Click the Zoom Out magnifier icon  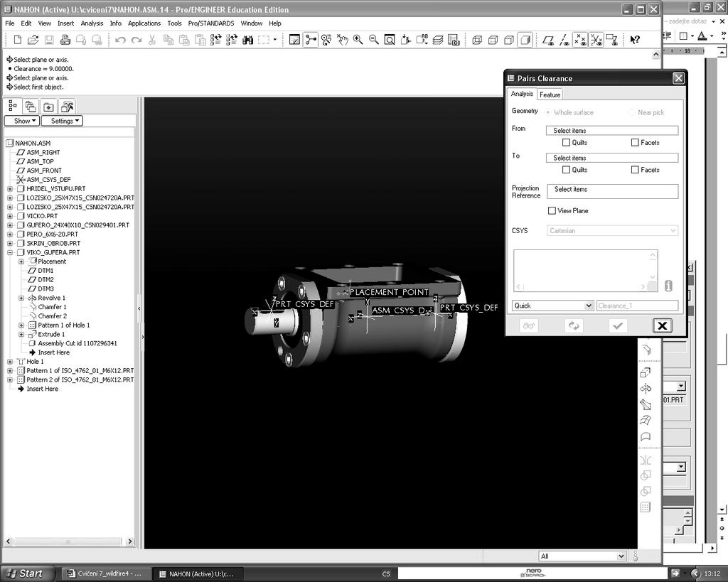pos(374,40)
